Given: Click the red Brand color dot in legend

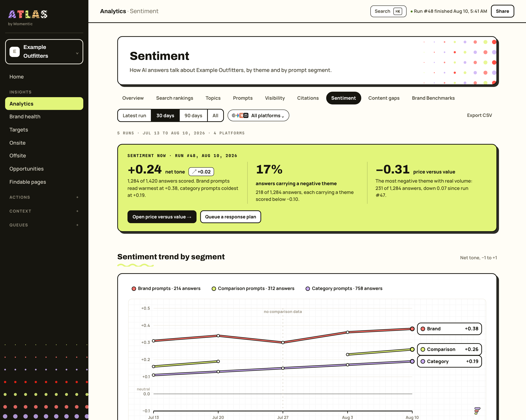Looking at the screenshot, I should 134,289.
